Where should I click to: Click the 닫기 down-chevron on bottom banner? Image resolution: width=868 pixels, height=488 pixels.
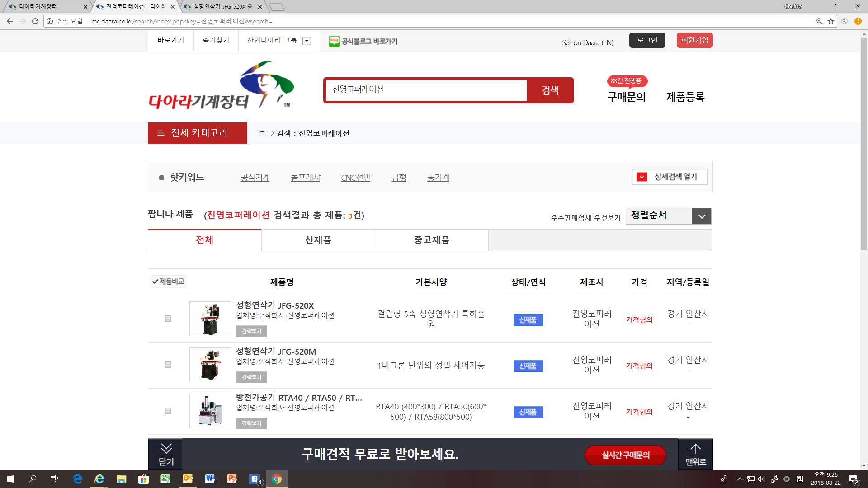(166, 454)
